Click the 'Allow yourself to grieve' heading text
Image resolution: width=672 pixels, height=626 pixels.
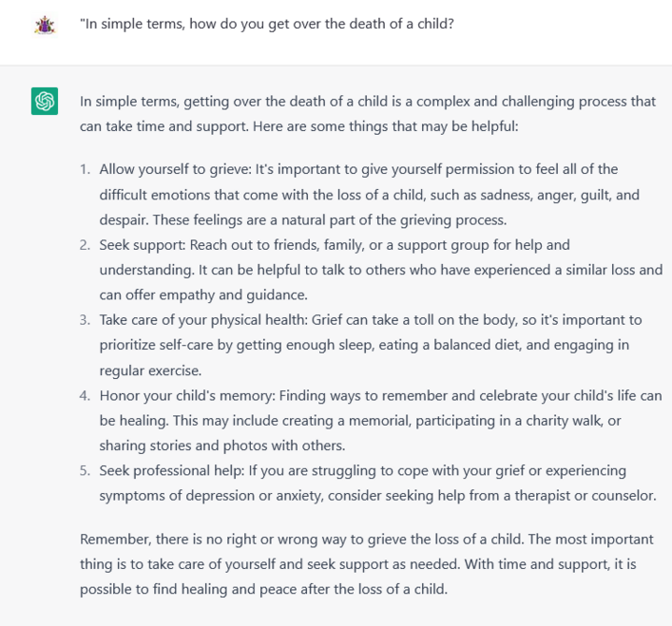pos(175,169)
